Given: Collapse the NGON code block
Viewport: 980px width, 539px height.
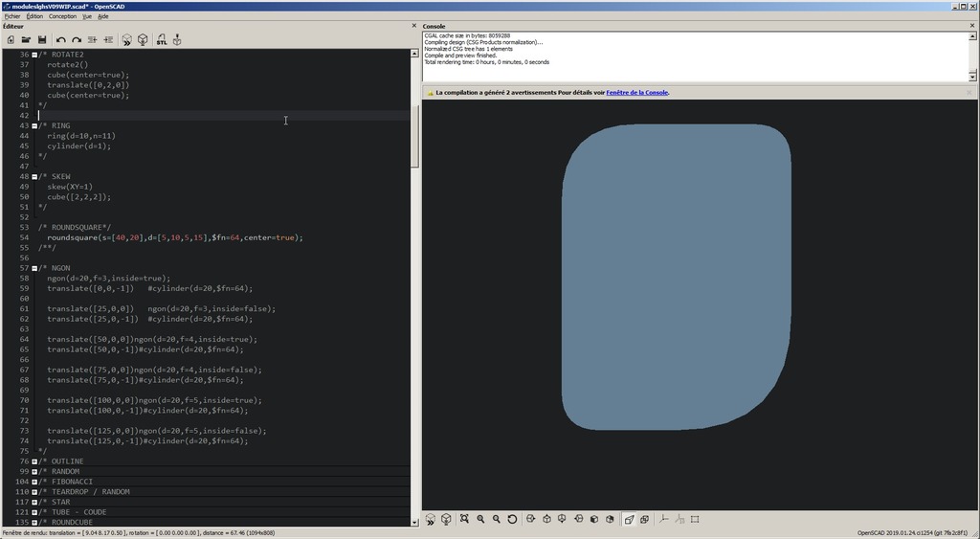Looking at the screenshot, I should tap(34, 268).
